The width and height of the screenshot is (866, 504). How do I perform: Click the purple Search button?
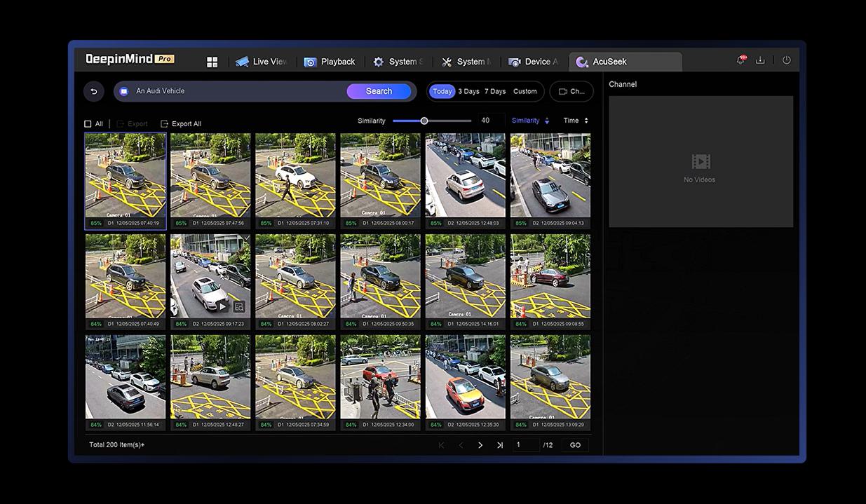pyautogui.click(x=379, y=91)
